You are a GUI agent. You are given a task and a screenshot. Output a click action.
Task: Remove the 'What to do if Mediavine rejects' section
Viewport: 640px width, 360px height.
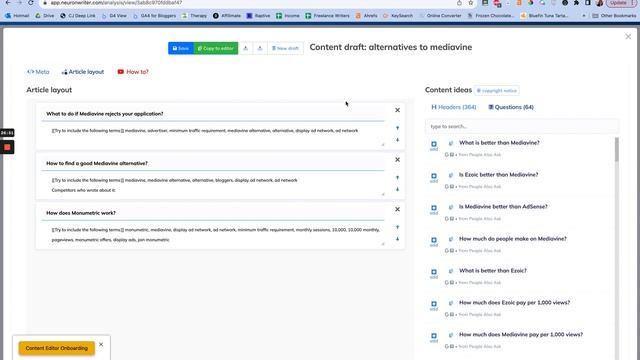pyautogui.click(x=397, y=110)
